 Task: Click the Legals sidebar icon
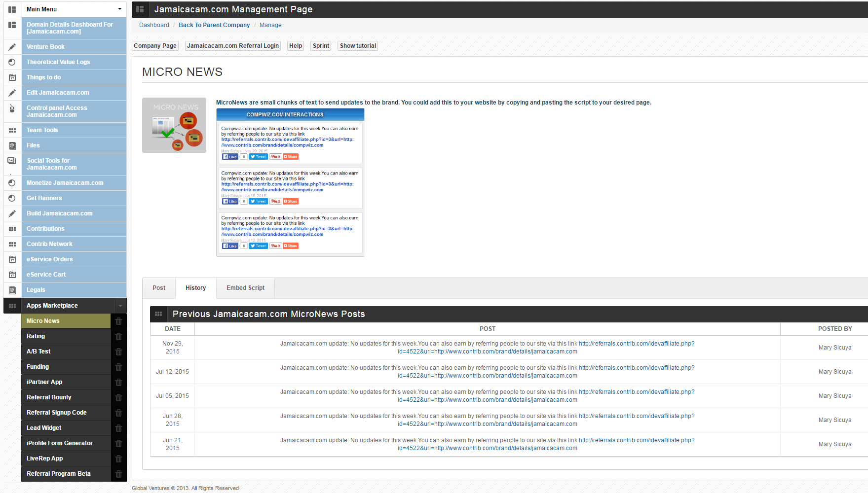12,290
